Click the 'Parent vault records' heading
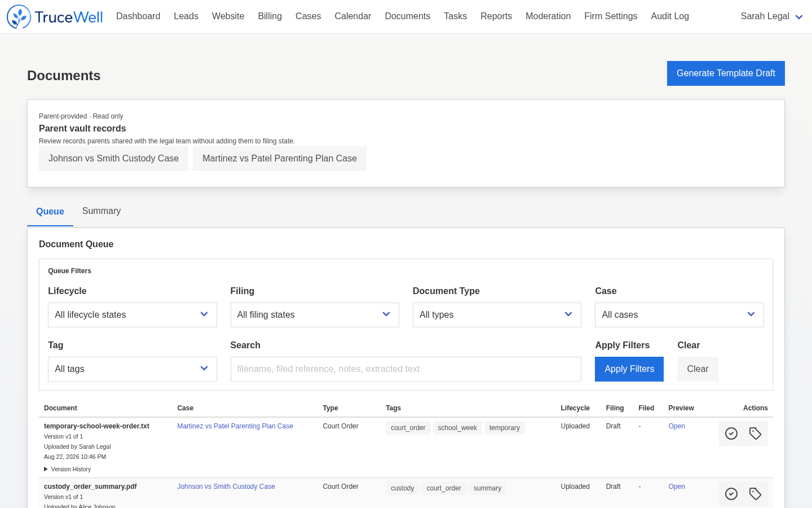This screenshot has height=508, width=812. [x=82, y=129]
